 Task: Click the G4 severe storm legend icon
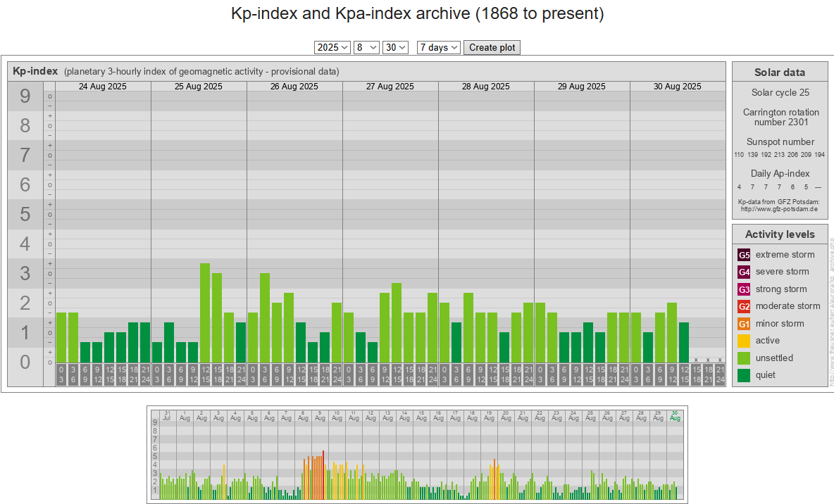(x=744, y=272)
